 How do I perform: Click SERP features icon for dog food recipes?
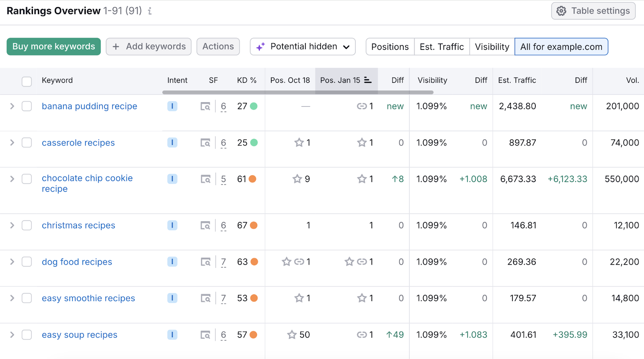tap(205, 262)
